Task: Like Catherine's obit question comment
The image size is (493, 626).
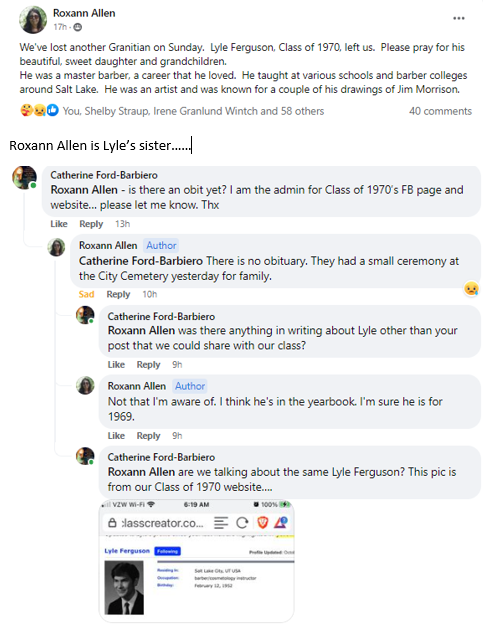Action: pyautogui.click(x=59, y=224)
